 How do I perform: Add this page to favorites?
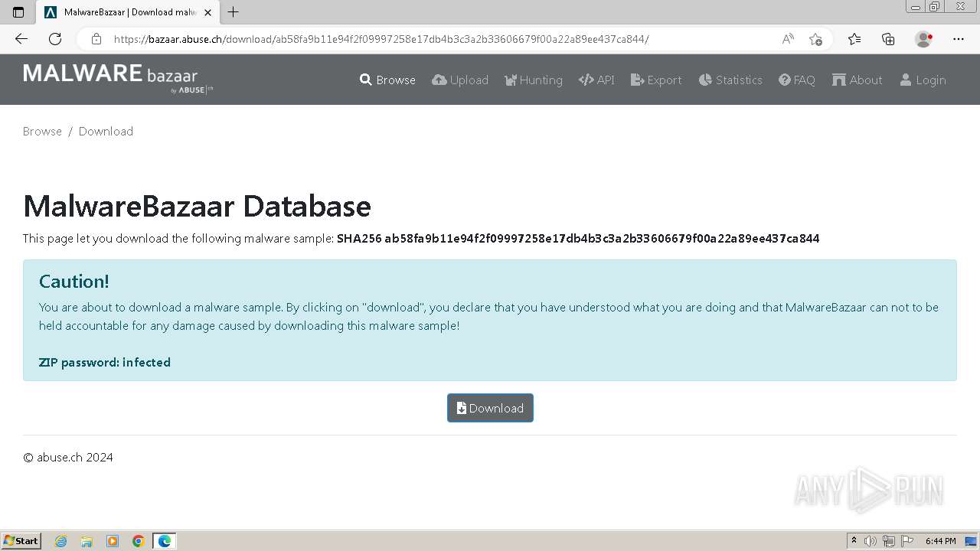point(815,39)
